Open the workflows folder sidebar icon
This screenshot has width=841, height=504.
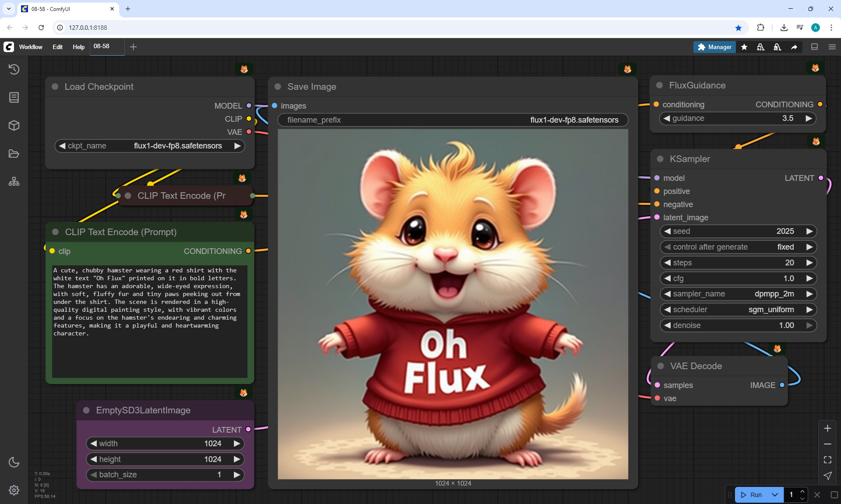click(x=14, y=154)
